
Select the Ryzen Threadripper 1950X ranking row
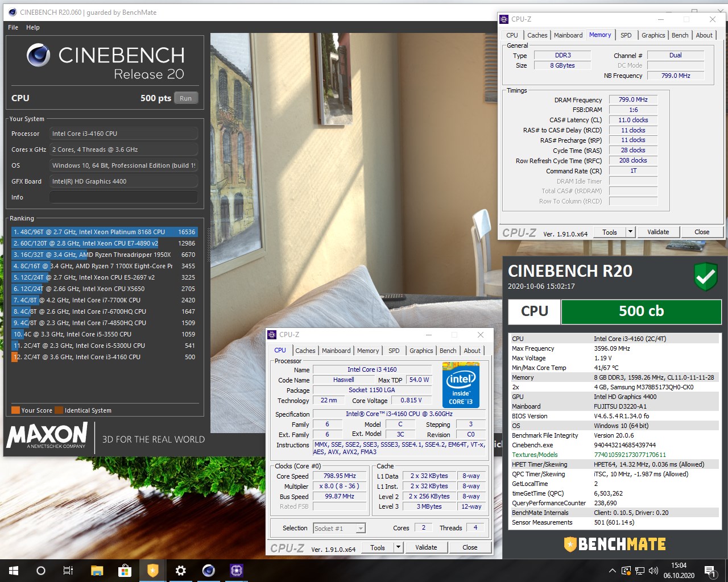click(x=104, y=255)
